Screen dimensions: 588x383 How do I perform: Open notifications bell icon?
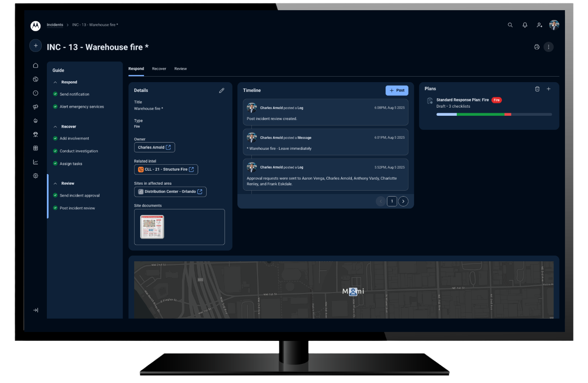[525, 25]
